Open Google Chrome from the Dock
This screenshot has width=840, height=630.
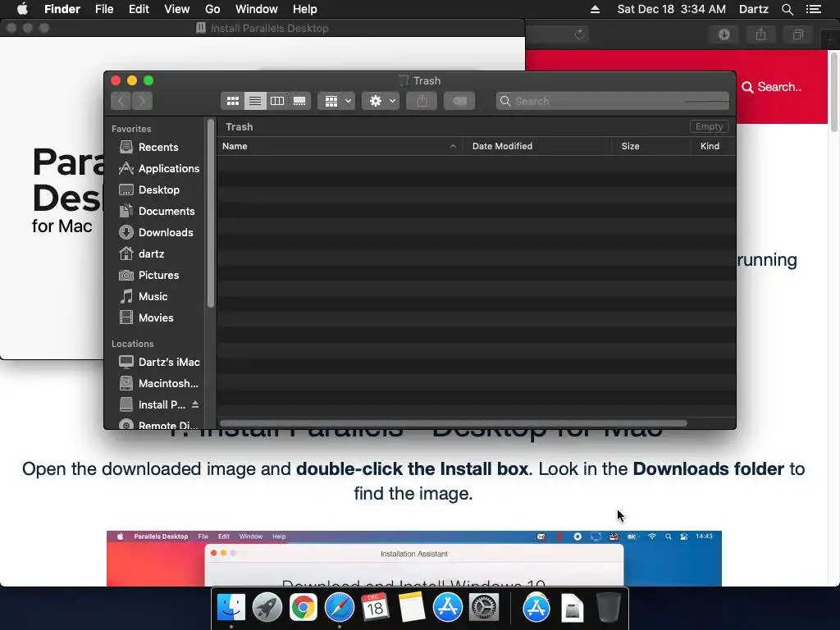click(x=304, y=608)
